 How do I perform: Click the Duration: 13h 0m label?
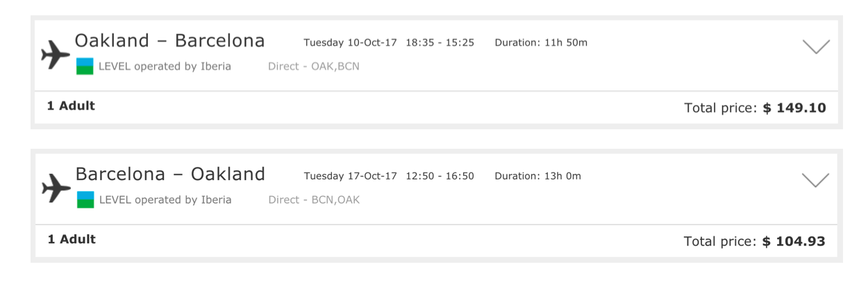537,177
